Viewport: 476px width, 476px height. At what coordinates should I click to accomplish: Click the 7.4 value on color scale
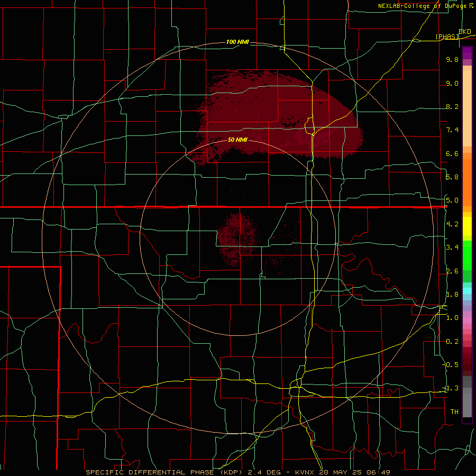(x=452, y=130)
